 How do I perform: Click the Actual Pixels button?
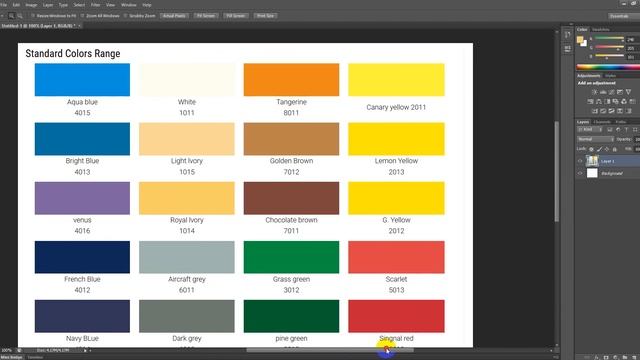(174, 16)
